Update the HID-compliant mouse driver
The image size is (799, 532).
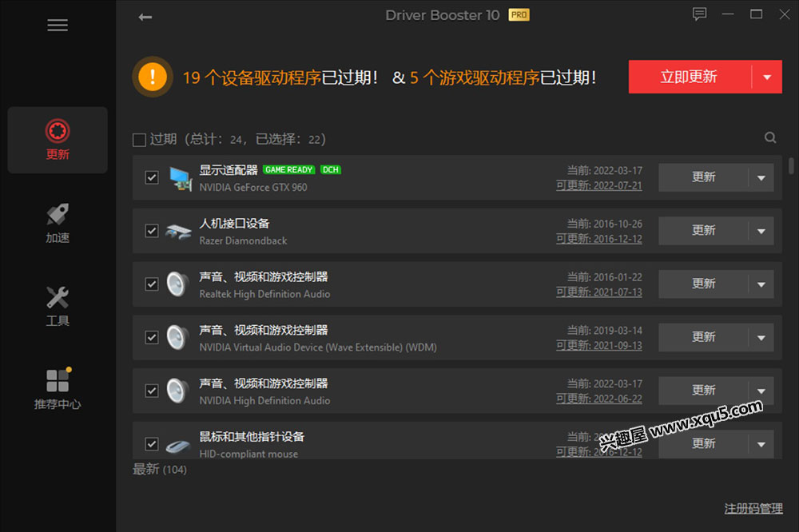coord(703,444)
